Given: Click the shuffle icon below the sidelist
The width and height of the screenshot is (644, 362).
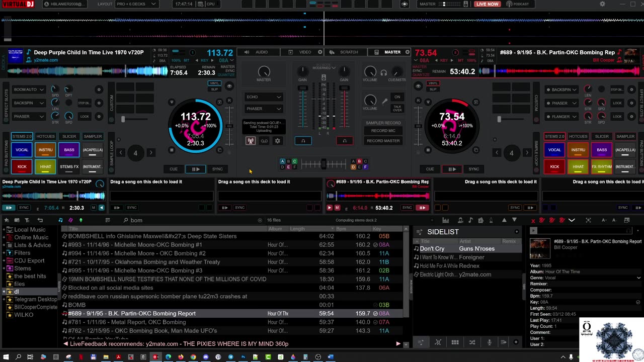Looking at the screenshot, I should pos(472,342).
